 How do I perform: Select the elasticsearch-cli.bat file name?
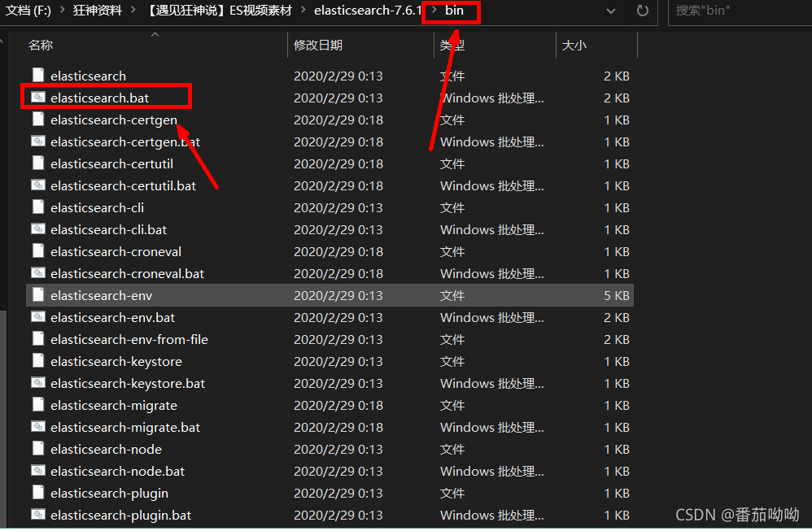(x=108, y=230)
